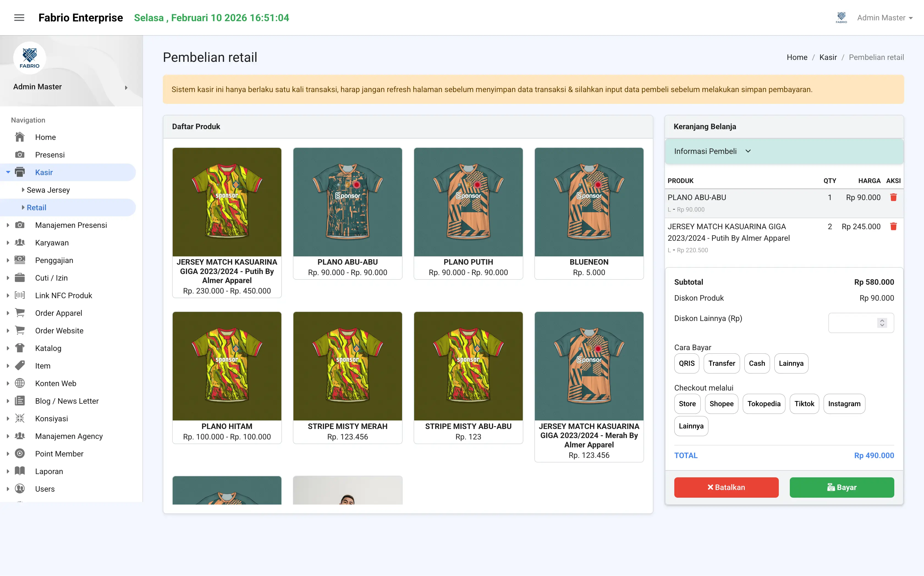Click the Fabrio sidebar profile logo
Image resolution: width=924 pixels, height=576 pixels.
click(30, 58)
